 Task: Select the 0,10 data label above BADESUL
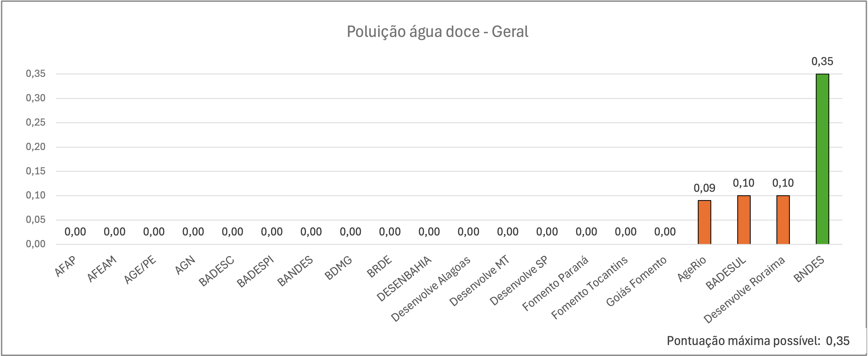coord(744,183)
